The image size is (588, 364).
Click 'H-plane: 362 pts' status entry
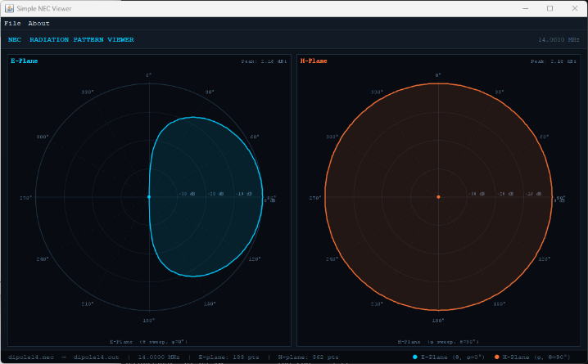click(x=308, y=357)
